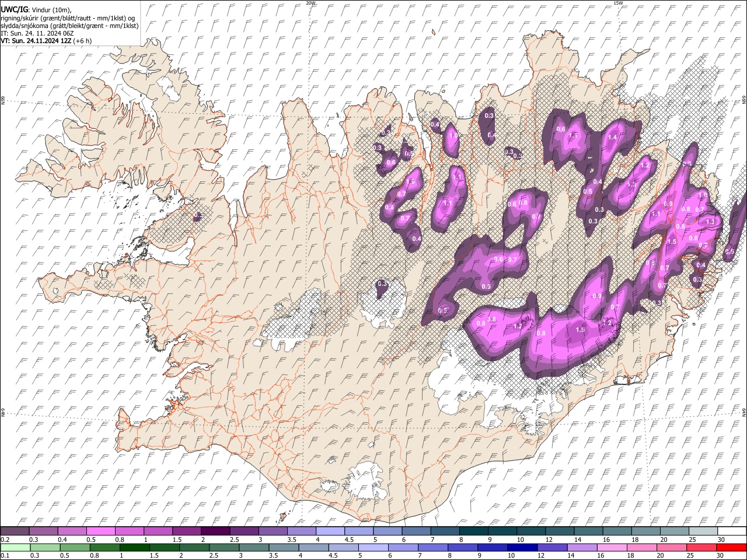The image size is (747, 560).
Task: Click the '0.2' label under the snow scale
Action: point(5,539)
